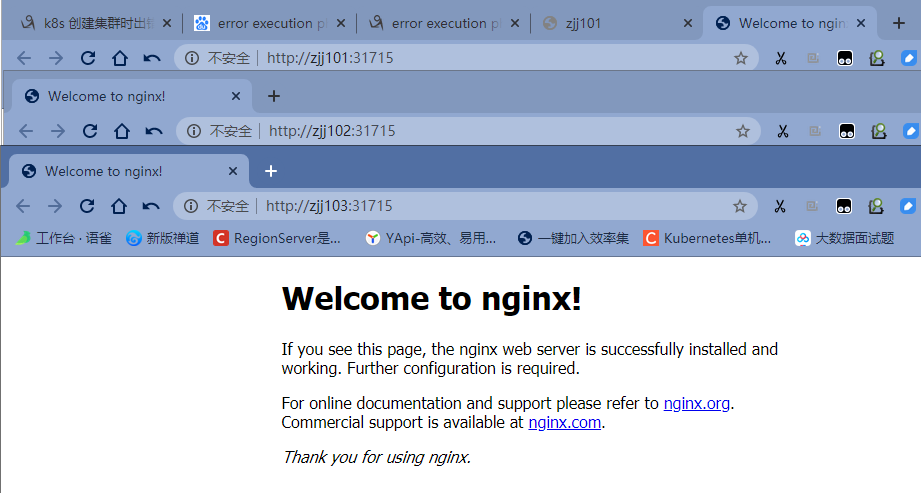Click scissors extension in zjj102 window
The image size is (921, 493).
pyautogui.click(x=782, y=130)
